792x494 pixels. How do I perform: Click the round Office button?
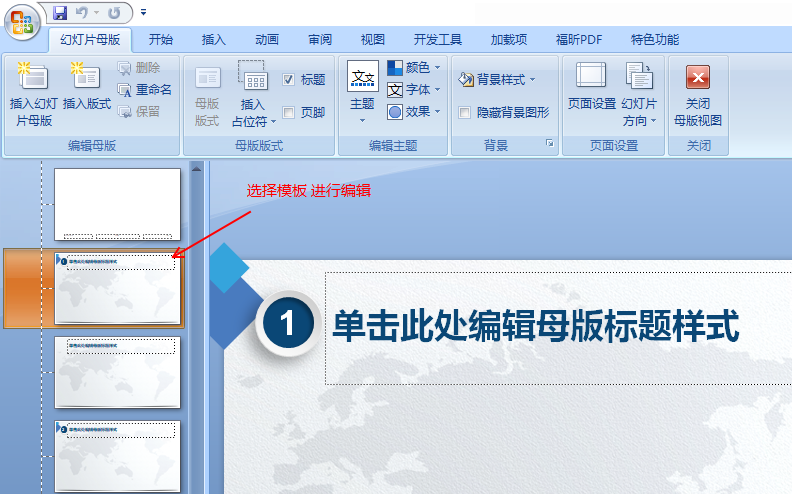click(x=22, y=20)
